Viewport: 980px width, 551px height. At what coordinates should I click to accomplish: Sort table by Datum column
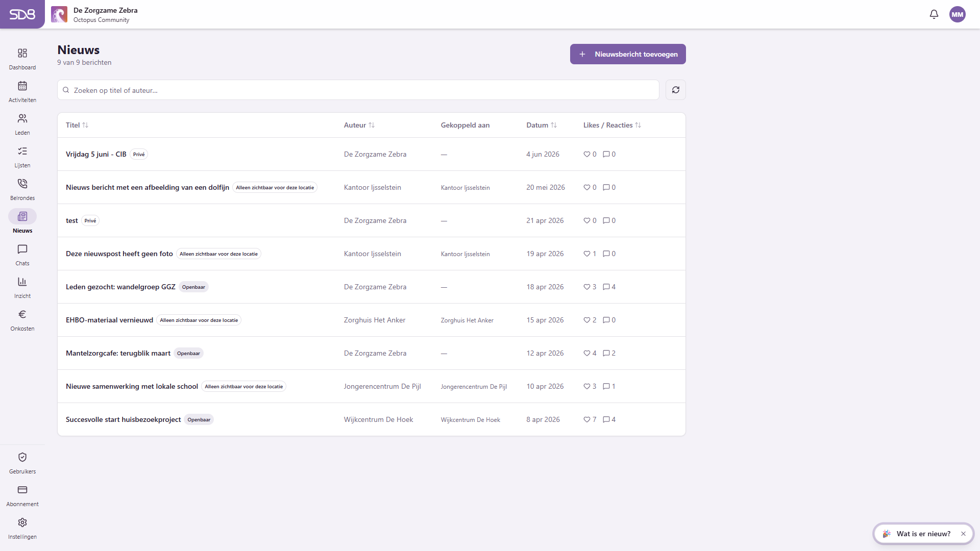542,125
